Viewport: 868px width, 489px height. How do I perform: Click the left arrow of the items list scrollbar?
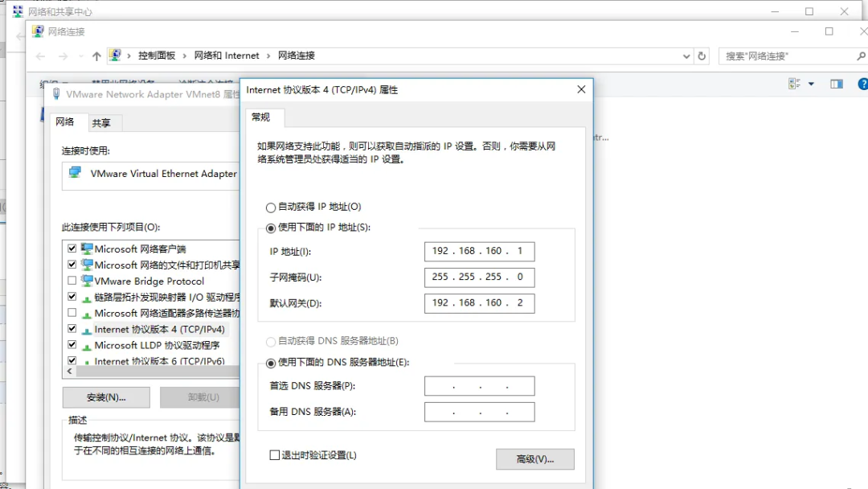(x=70, y=371)
